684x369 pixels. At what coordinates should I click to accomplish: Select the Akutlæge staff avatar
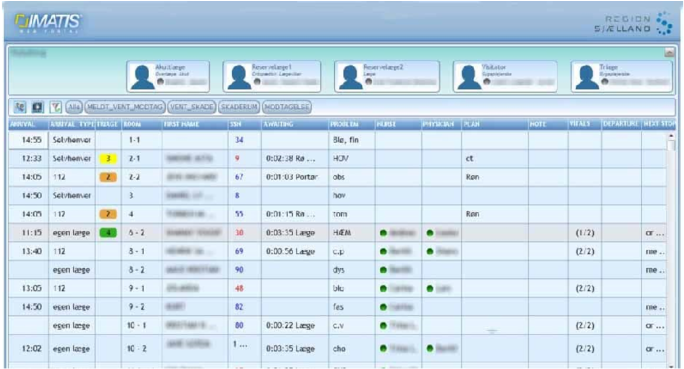tap(142, 77)
